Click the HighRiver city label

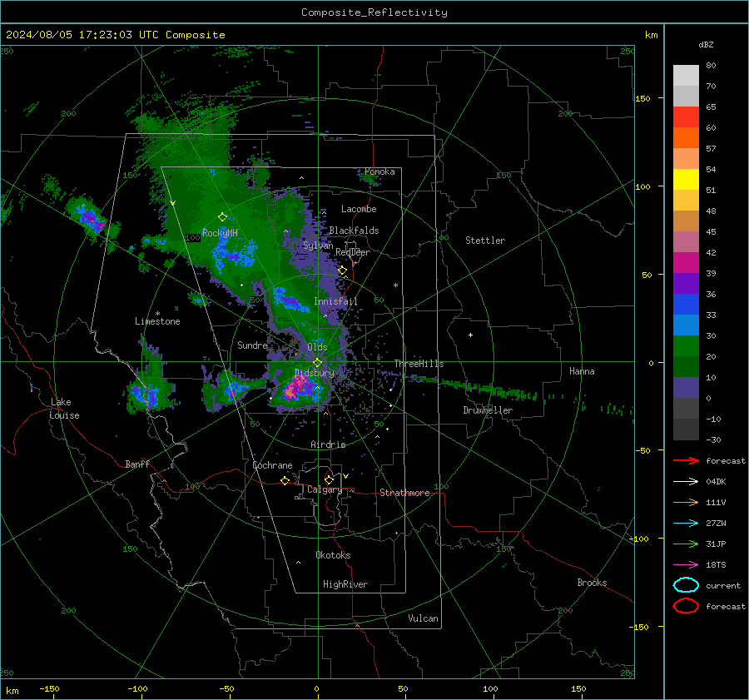[345, 584]
